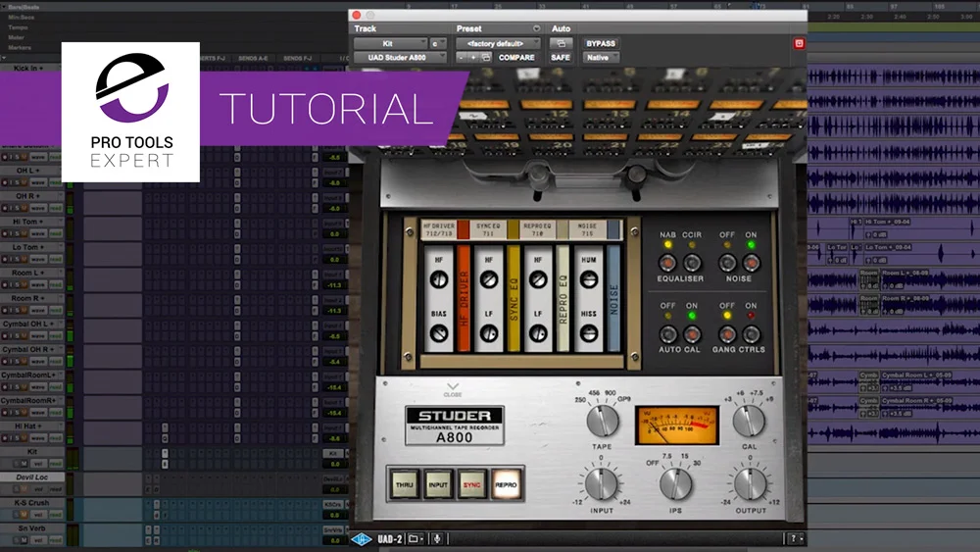Open the factory default preset dropdown
Image resolution: width=980 pixels, height=552 pixels.
pos(498,44)
